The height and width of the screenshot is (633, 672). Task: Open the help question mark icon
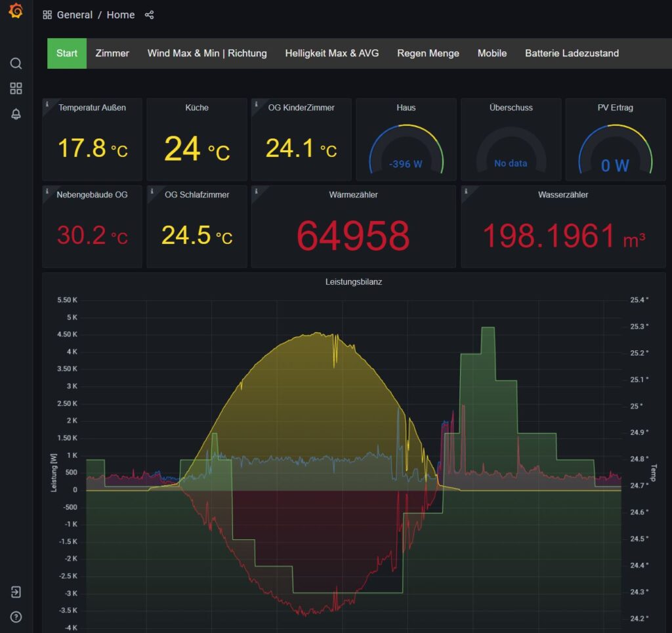[x=16, y=617]
